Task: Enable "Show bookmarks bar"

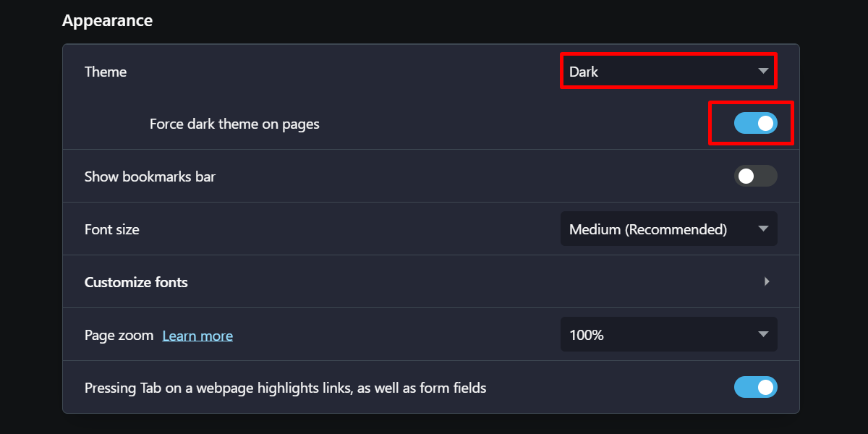Action: (756, 176)
